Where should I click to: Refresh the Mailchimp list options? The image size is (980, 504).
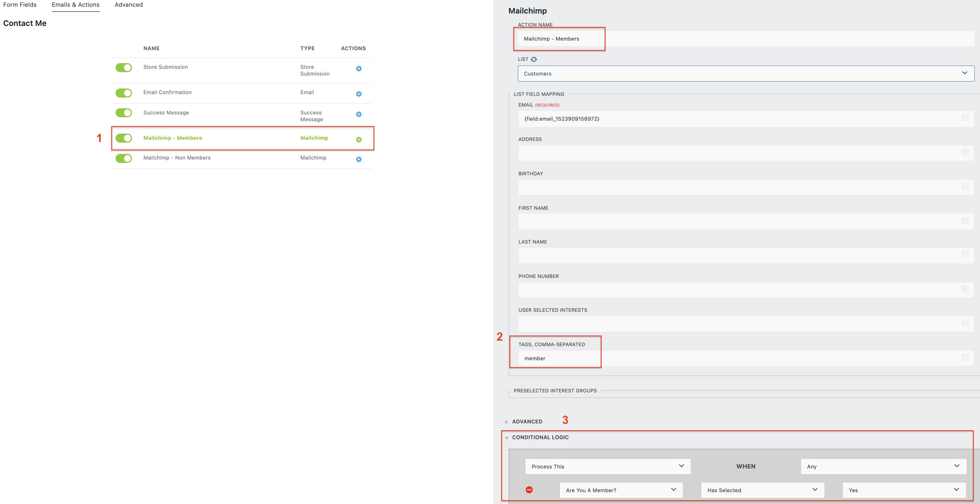pos(535,59)
